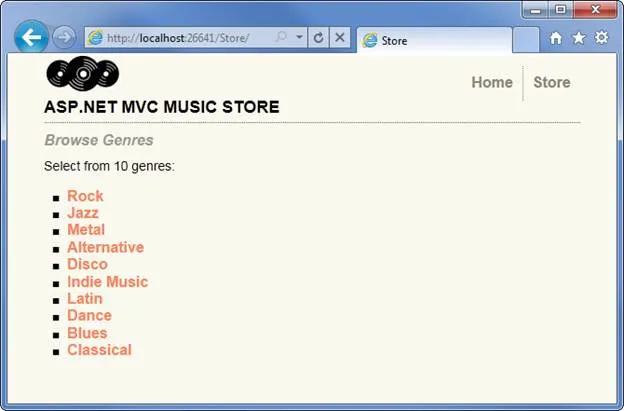Open the Indie Music genre link
The width and height of the screenshot is (624, 411).
[107, 282]
